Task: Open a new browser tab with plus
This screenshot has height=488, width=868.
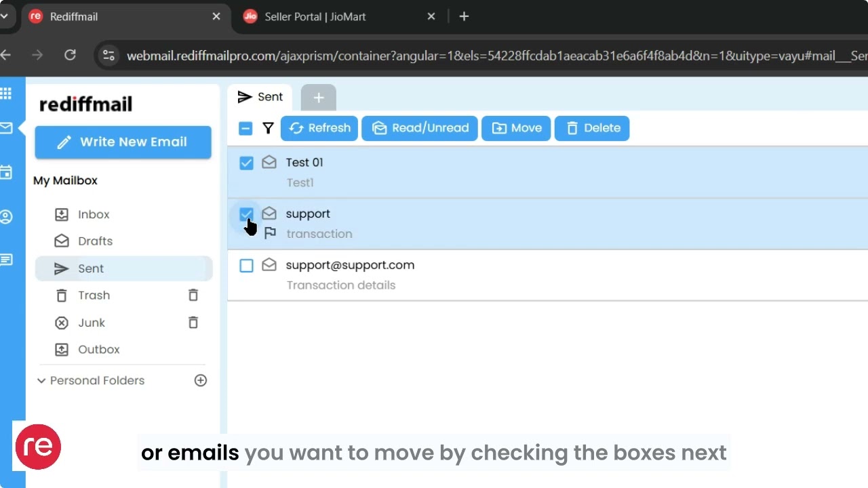Action: click(x=464, y=16)
